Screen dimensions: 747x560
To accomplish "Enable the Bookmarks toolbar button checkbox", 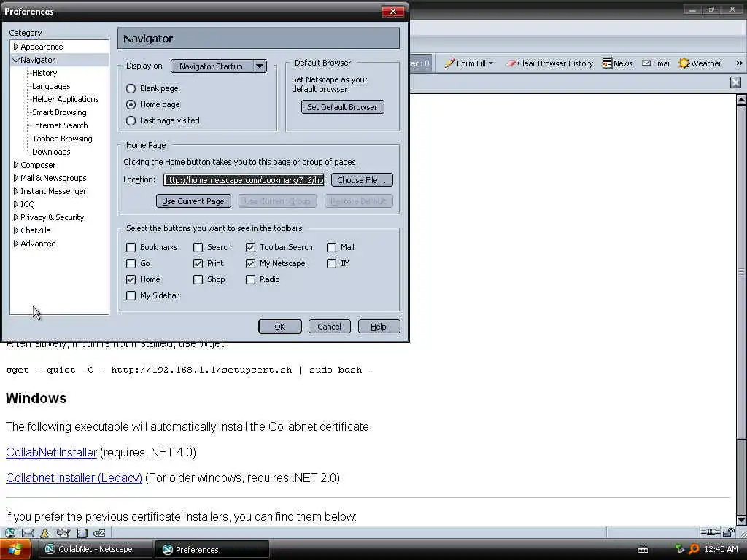I will (131, 247).
